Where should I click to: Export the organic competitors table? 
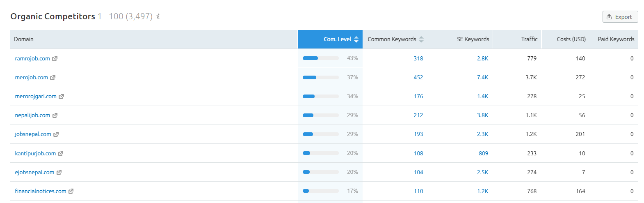[x=620, y=17]
